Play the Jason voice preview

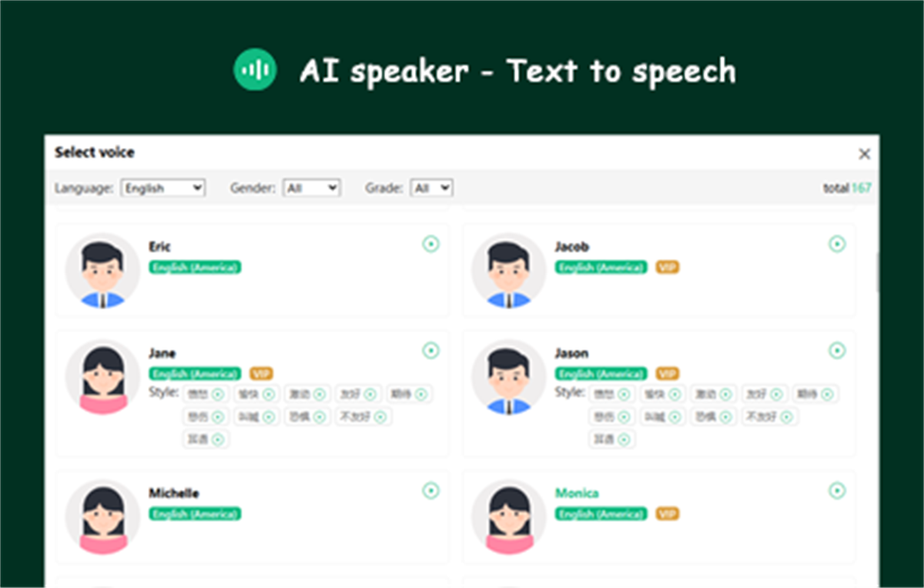click(837, 350)
